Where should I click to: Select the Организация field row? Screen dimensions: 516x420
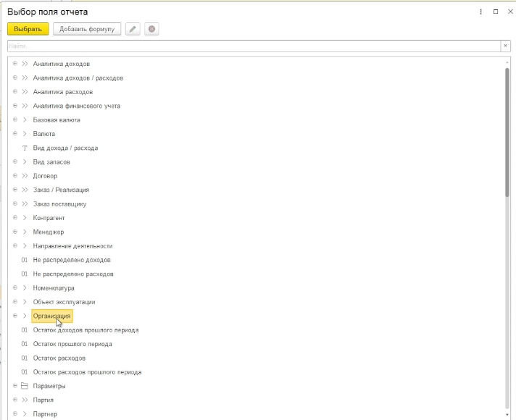point(51,316)
